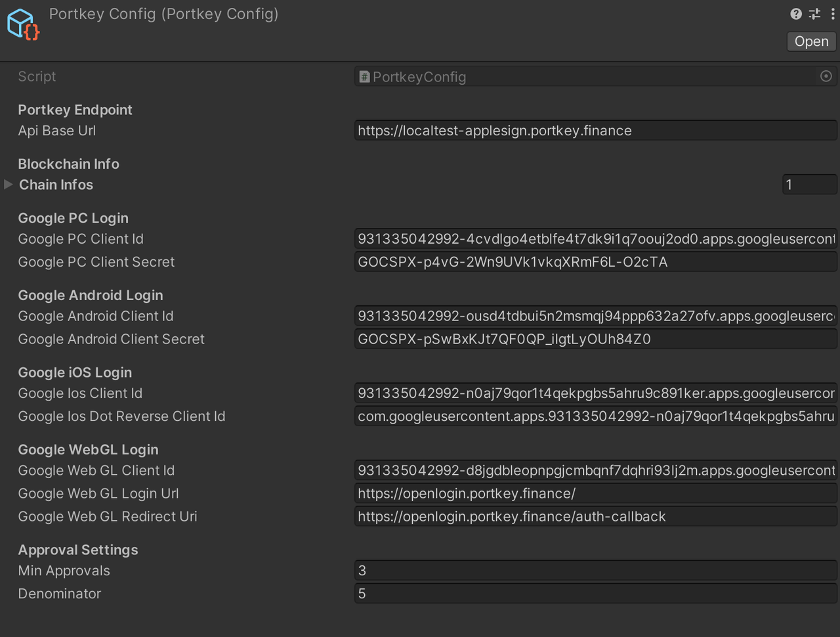Image resolution: width=840 pixels, height=637 pixels.
Task: Click the Google WebGL Login section header
Action: [88, 449]
